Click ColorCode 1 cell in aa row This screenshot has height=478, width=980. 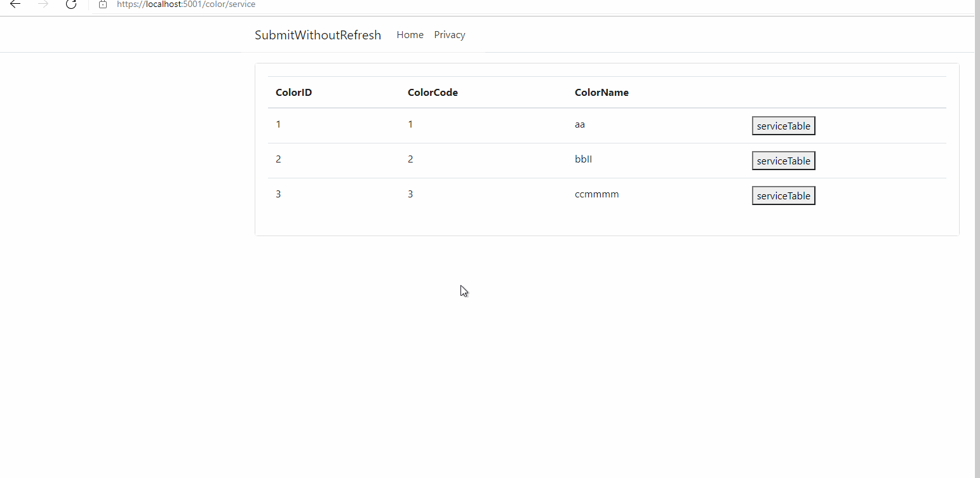pyautogui.click(x=410, y=124)
